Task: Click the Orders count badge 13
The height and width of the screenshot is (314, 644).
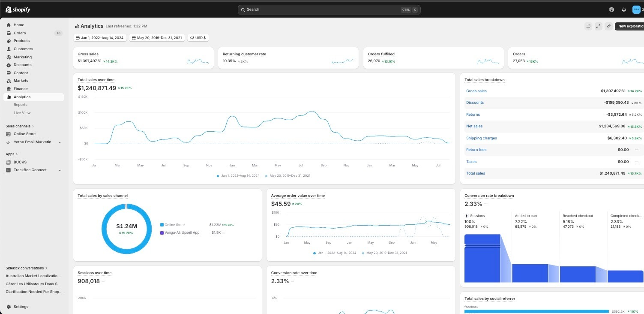Action: coord(59,33)
